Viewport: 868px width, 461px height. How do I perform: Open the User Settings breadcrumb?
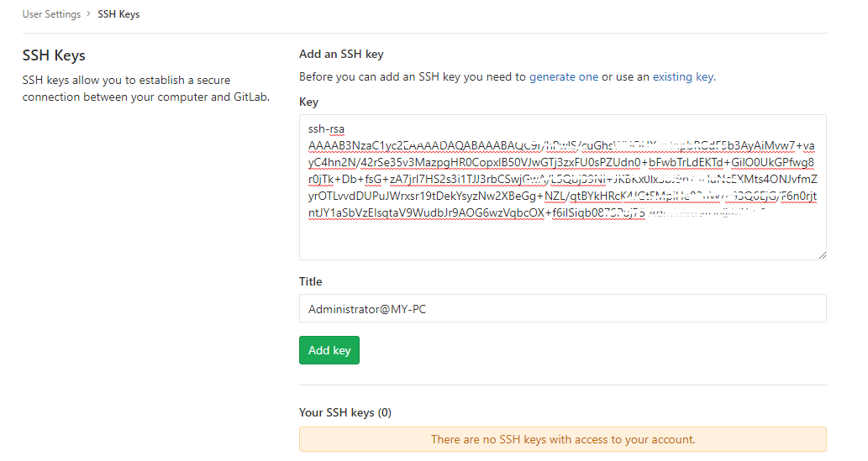51,14
